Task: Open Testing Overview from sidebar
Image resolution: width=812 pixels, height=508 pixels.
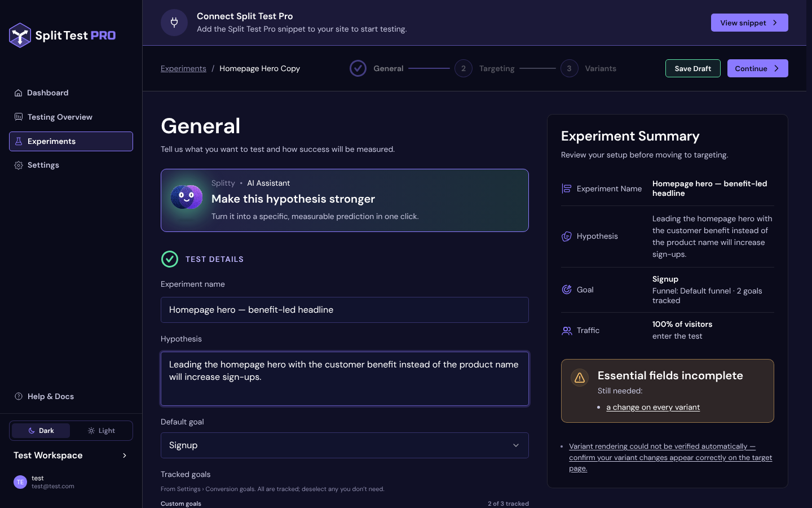Action: click(71, 117)
